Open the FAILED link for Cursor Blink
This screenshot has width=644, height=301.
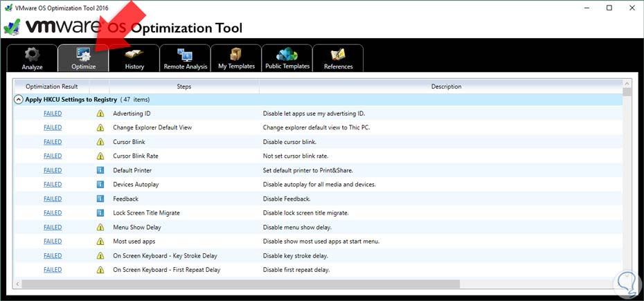pyautogui.click(x=53, y=142)
